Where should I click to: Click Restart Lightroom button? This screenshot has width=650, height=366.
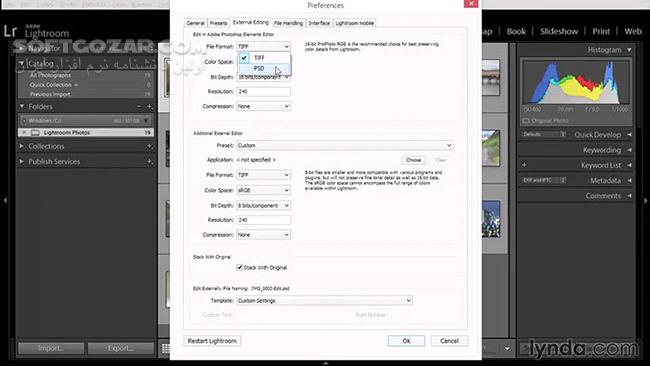point(212,341)
